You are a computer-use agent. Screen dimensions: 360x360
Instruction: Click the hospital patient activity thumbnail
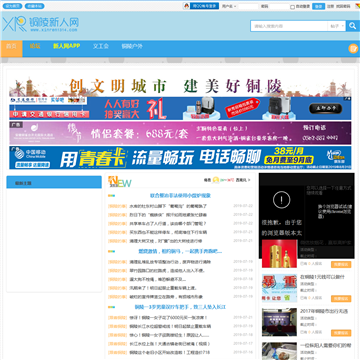pyautogui.click(x=279, y=351)
